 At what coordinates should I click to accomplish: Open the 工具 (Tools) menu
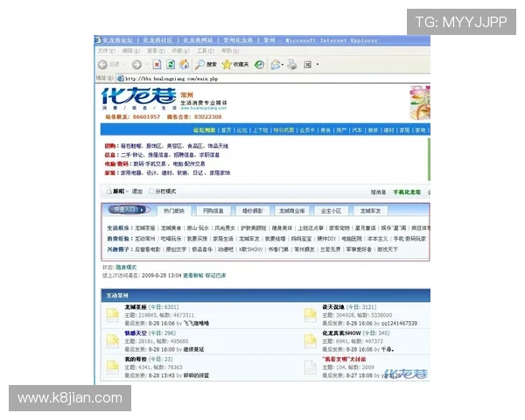[206, 51]
